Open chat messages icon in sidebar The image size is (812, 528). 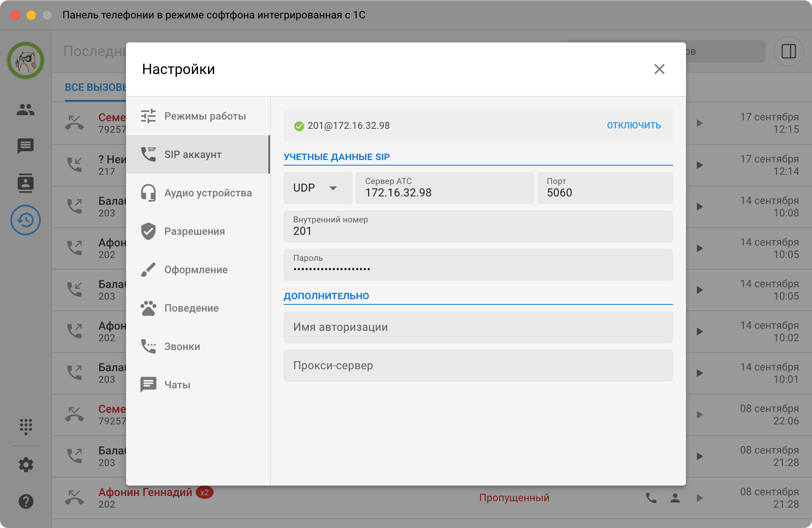click(26, 146)
